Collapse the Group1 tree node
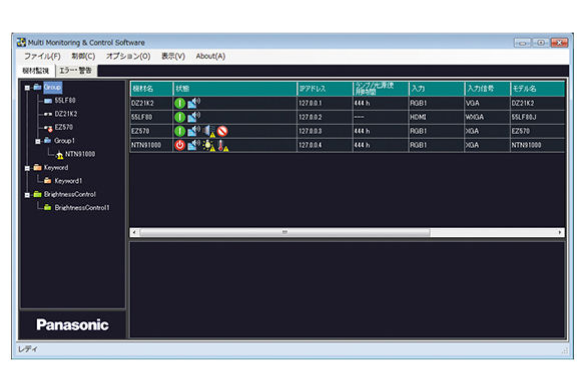Image resolution: width=584 pixels, height=390 pixels. [38, 142]
